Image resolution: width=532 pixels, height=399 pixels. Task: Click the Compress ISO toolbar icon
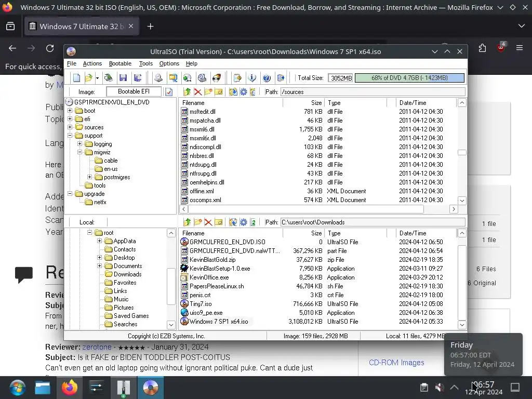click(x=202, y=78)
